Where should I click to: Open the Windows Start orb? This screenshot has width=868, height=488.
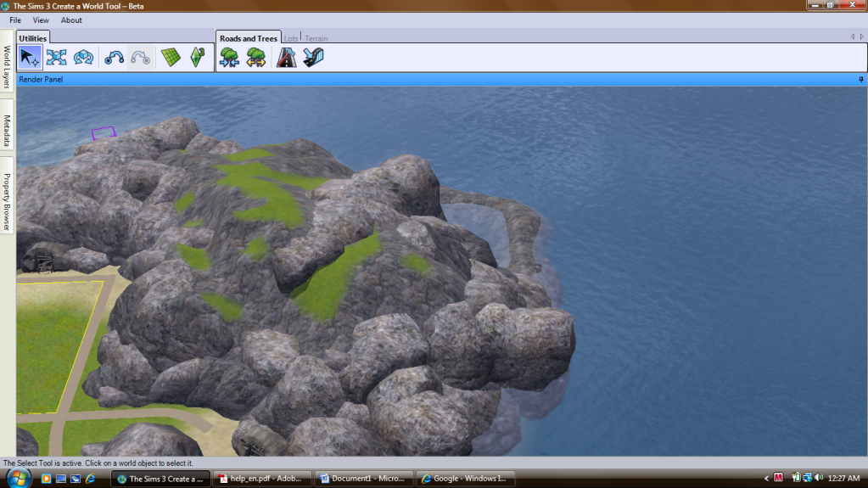point(18,478)
